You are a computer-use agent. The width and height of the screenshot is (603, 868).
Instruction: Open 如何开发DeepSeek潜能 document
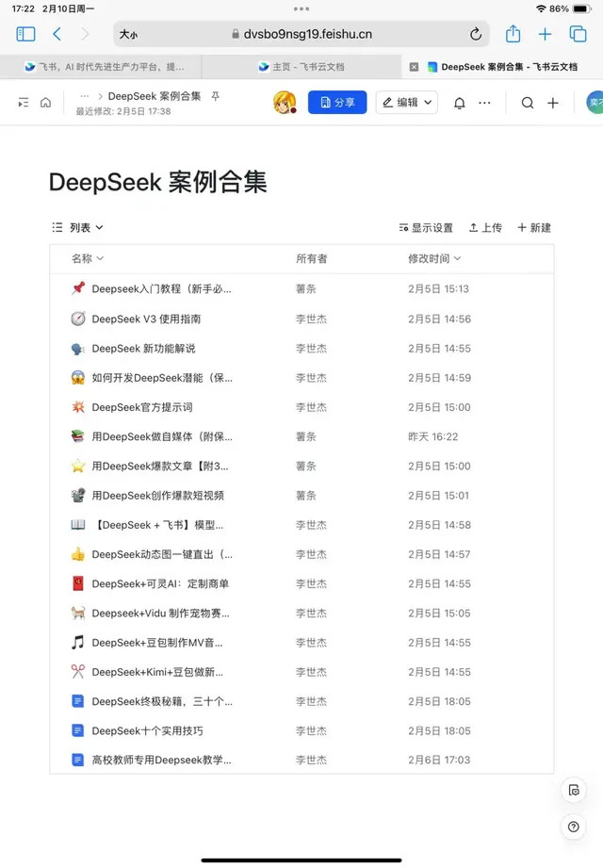[162, 378]
